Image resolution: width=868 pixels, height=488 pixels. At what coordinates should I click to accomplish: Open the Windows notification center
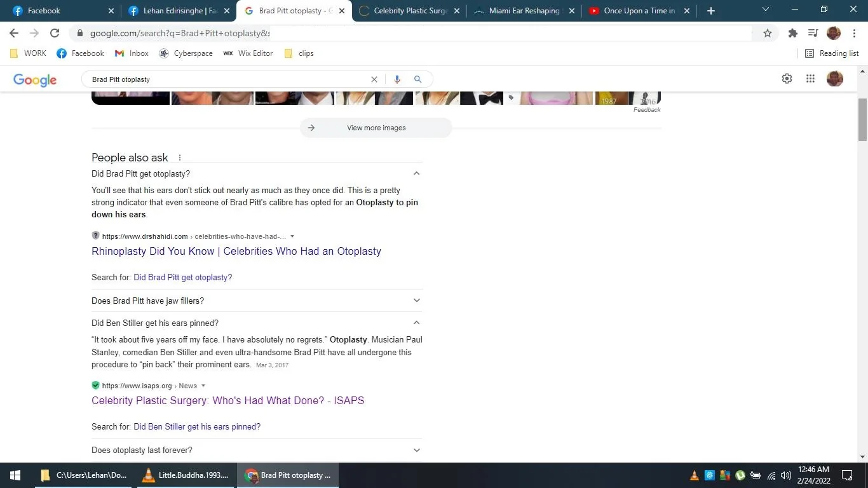coord(847,475)
